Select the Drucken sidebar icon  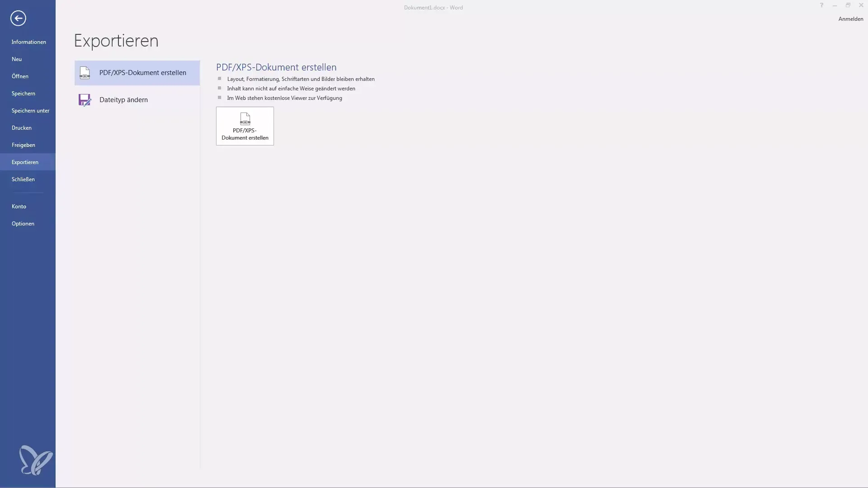tap(21, 127)
